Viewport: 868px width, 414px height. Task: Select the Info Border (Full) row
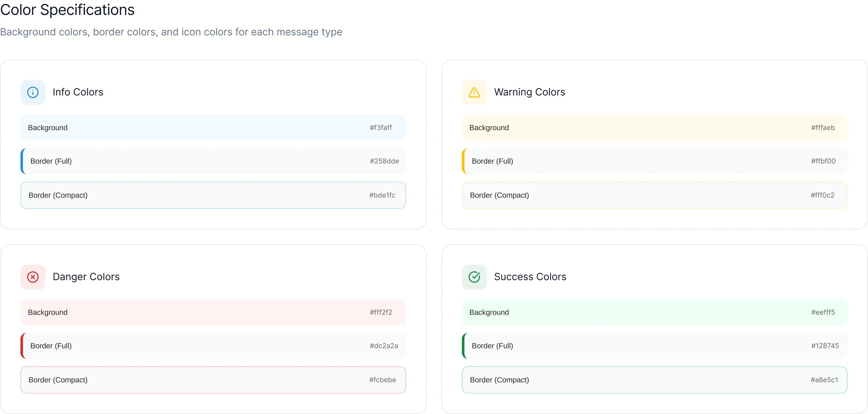(x=213, y=161)
